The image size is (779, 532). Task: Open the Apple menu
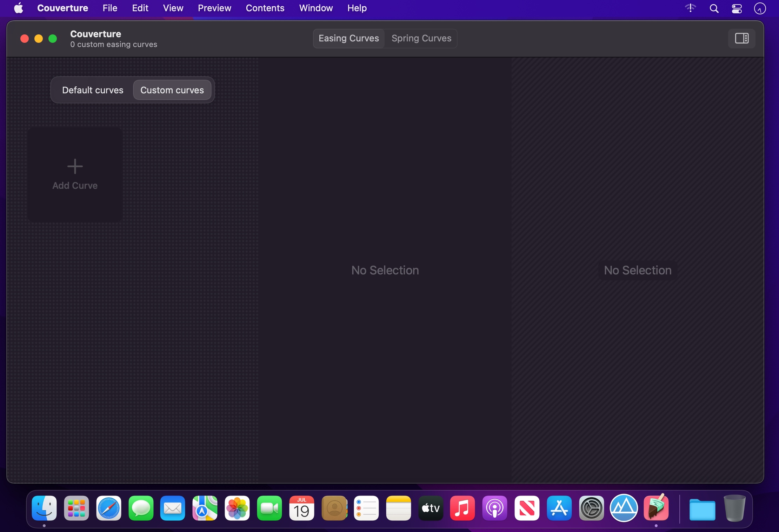click(x=18, y=8)
